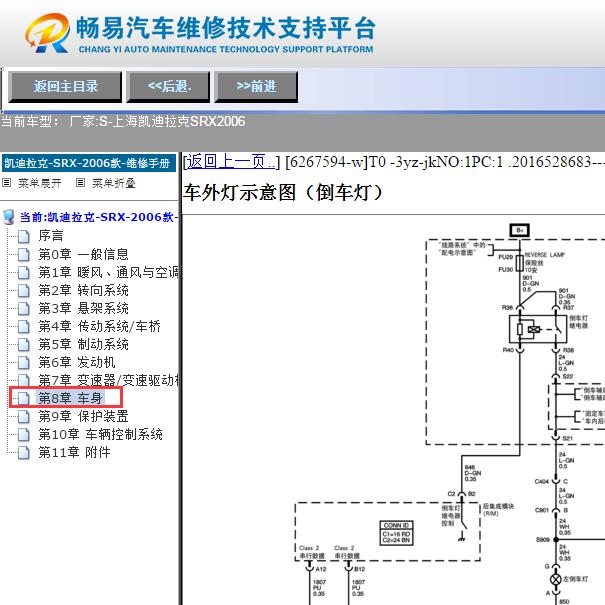Click the page icon beside 第7章
This screenshot has width=605, height=605.
tap(24, 380)
